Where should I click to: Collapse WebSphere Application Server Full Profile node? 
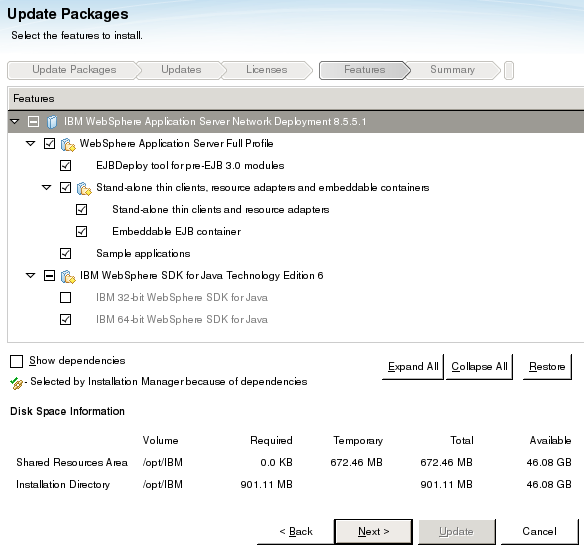click(x=31, y=143)
